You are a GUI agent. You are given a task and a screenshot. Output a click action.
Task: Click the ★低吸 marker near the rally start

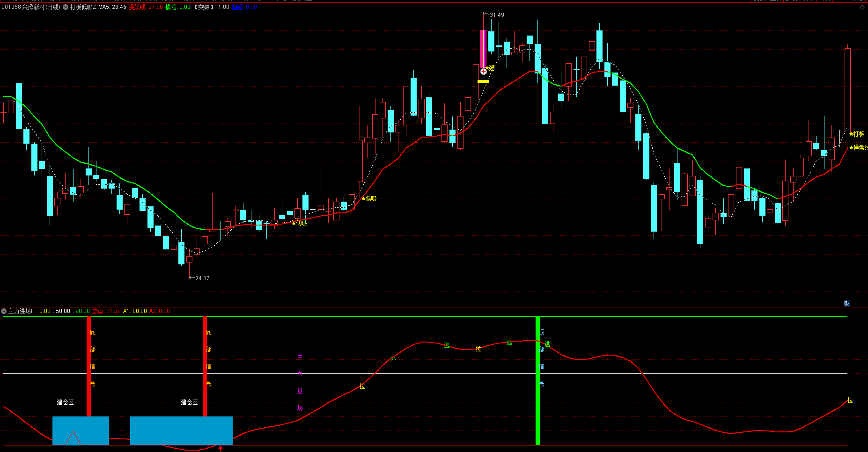pyautogui.click(x=369, y=198)
